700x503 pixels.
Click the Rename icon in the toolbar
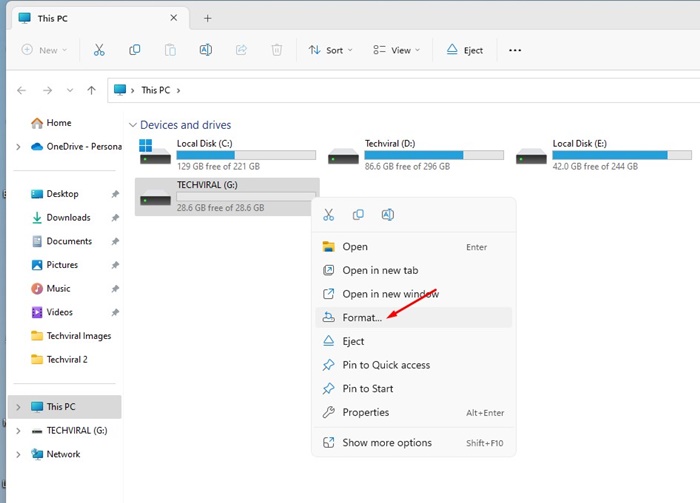point(206,50)
